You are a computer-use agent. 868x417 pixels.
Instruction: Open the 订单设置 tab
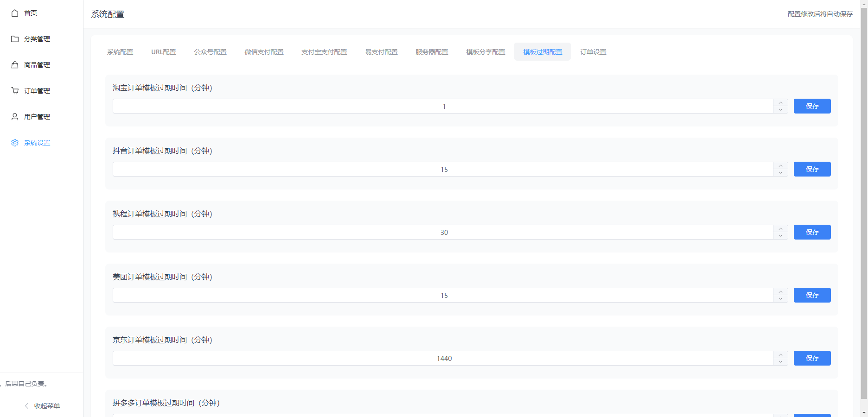pos(593,52)
